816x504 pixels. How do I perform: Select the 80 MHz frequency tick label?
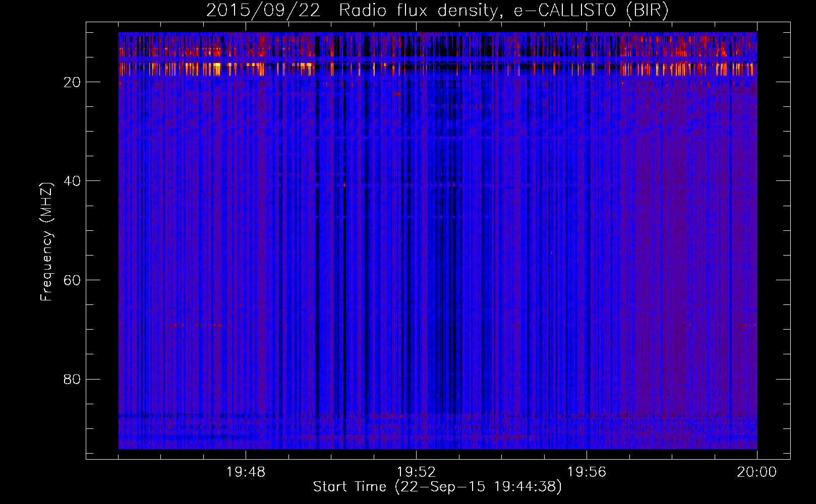(72, 379)
